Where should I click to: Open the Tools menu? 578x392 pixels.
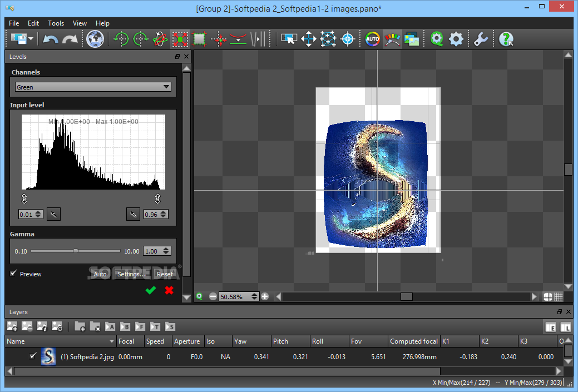(x=56, y=23)
